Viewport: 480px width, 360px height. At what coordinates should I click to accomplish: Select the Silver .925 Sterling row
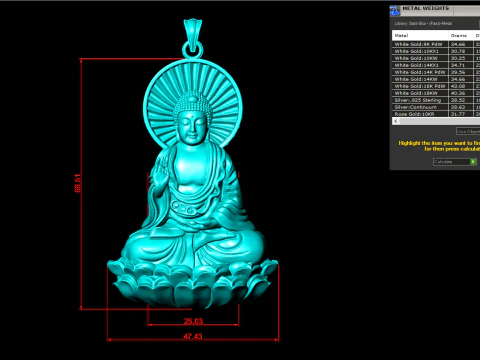pos(436,100)
